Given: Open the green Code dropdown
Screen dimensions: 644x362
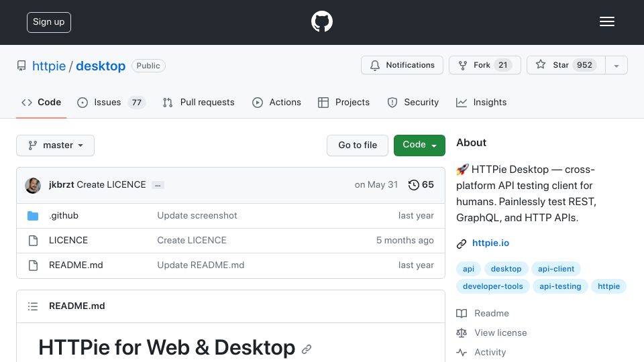Looking at the screenshot, I should point(419,145).
